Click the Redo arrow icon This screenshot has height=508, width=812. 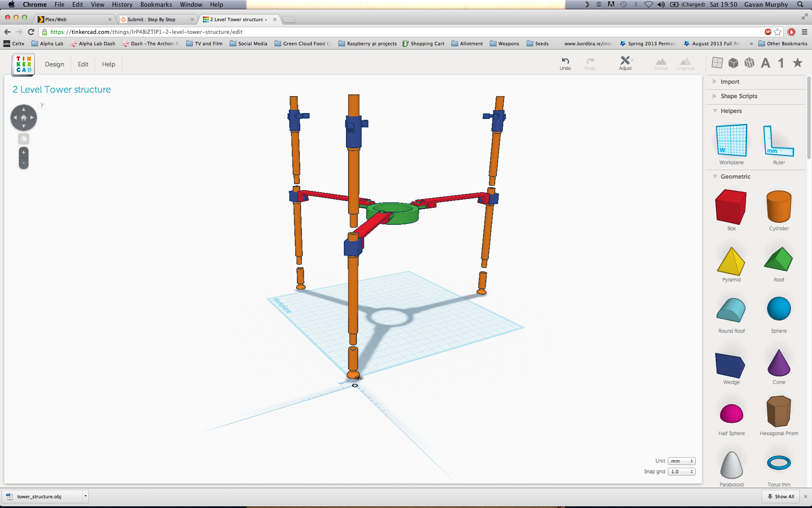click(590, 61)
